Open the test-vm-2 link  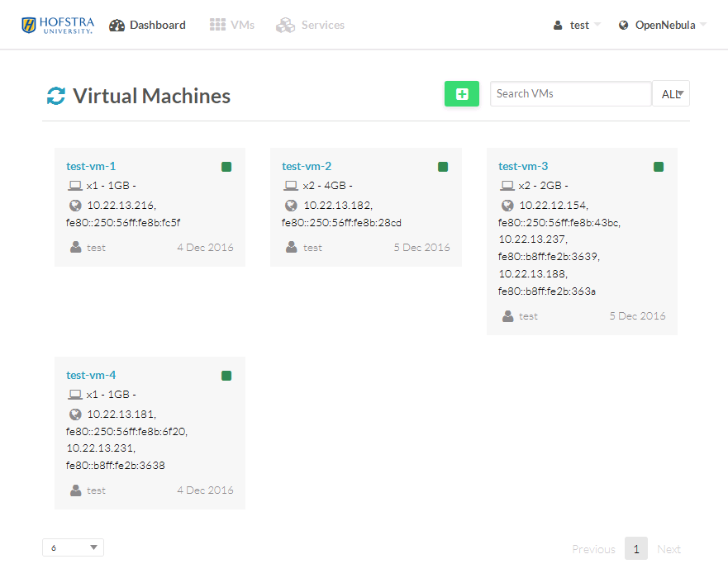click(307, 166)
